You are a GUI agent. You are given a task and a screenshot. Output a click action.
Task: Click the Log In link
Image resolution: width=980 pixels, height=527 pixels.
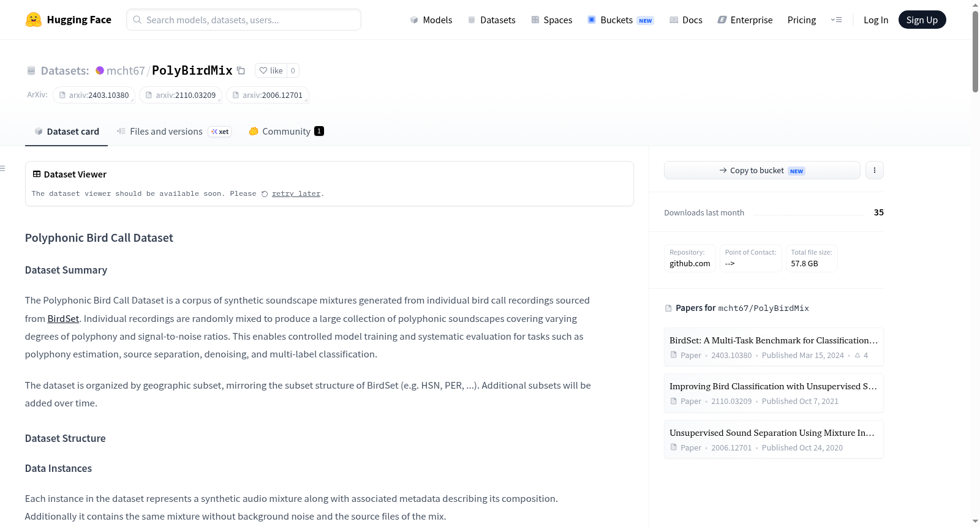(x=876, y=20)
